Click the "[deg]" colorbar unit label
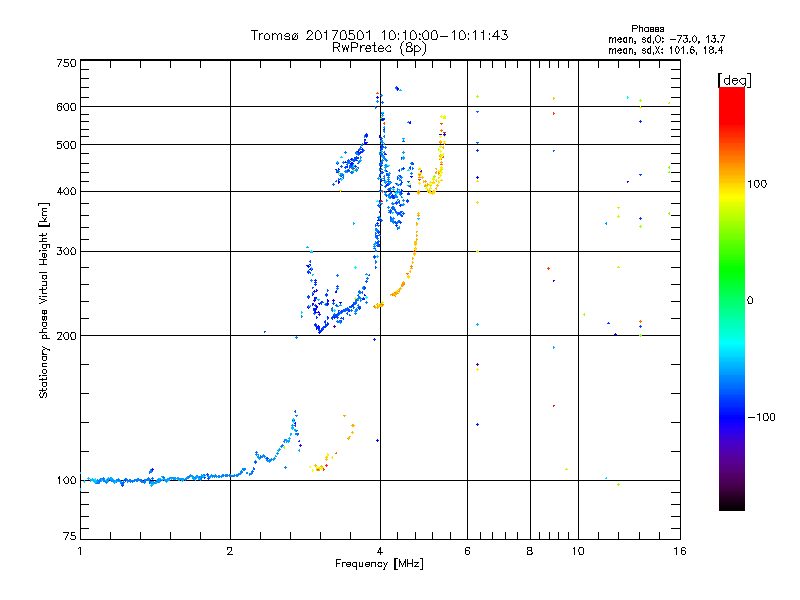Image resolution: width=800 pixels, height=600 pixels. point(734,80)
